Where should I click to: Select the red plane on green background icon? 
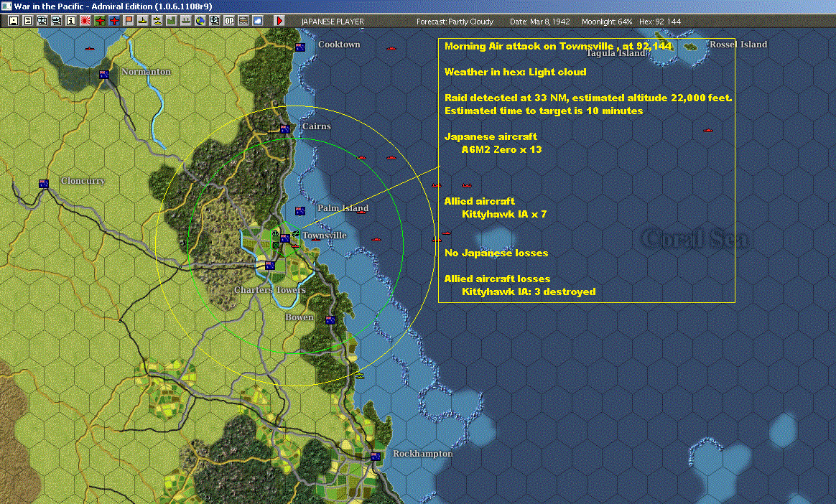point(100,21)
